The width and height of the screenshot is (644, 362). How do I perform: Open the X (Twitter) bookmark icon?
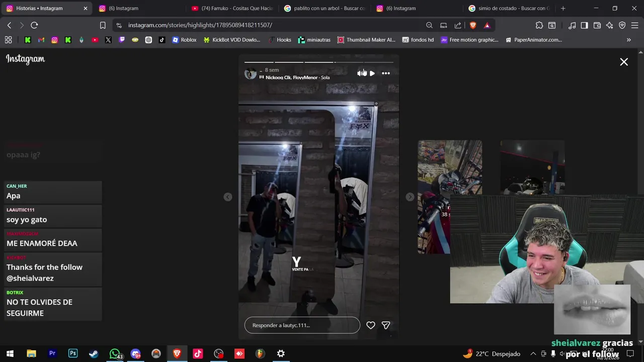coord(108,40)
